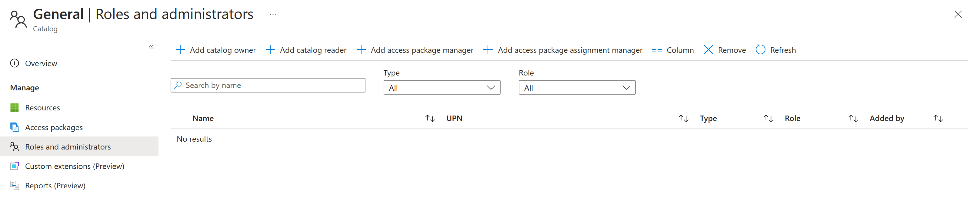
Task: Open Resources in the Manage menu
Action: [x=42, y=108]
